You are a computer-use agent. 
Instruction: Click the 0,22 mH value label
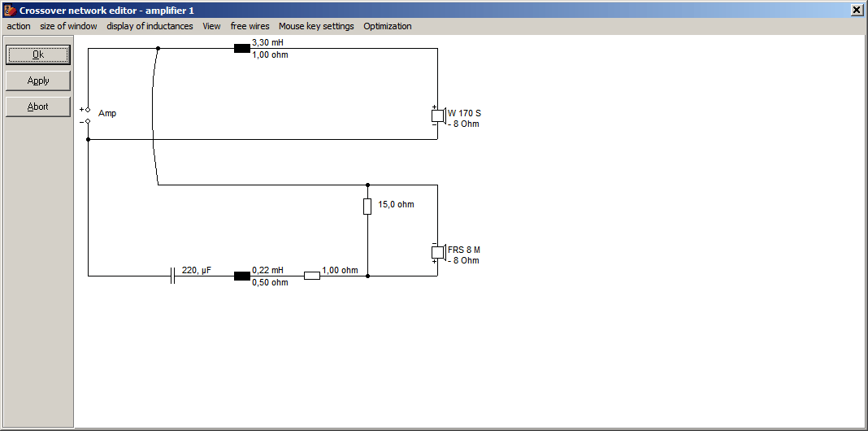point(268,270)
